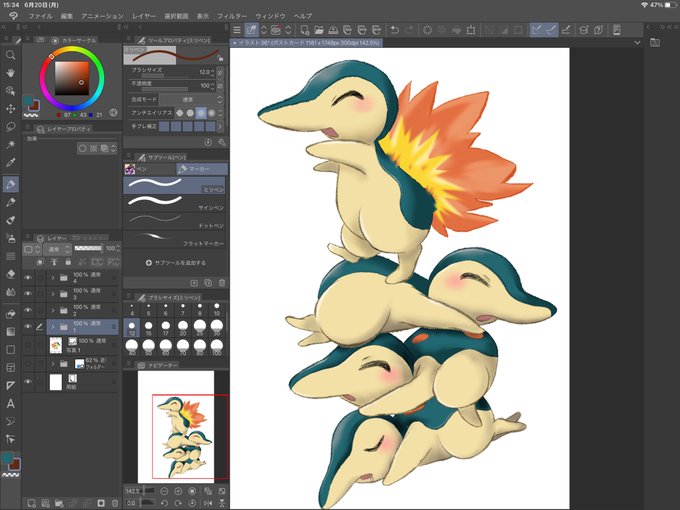Open the ファイル menu
The width and height of the screenshot is (680, 510).
coord(40,16)
